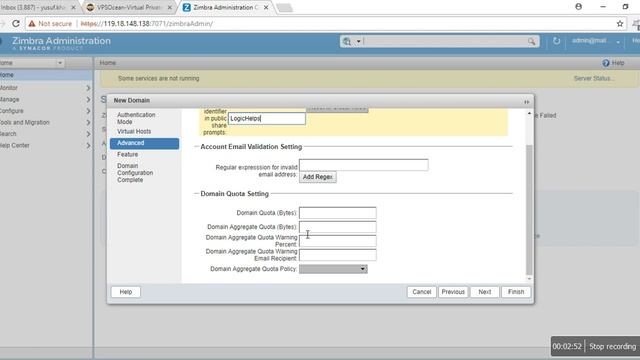
Task: Click the Zimbra header search box
Action: [x=445, y=41]
